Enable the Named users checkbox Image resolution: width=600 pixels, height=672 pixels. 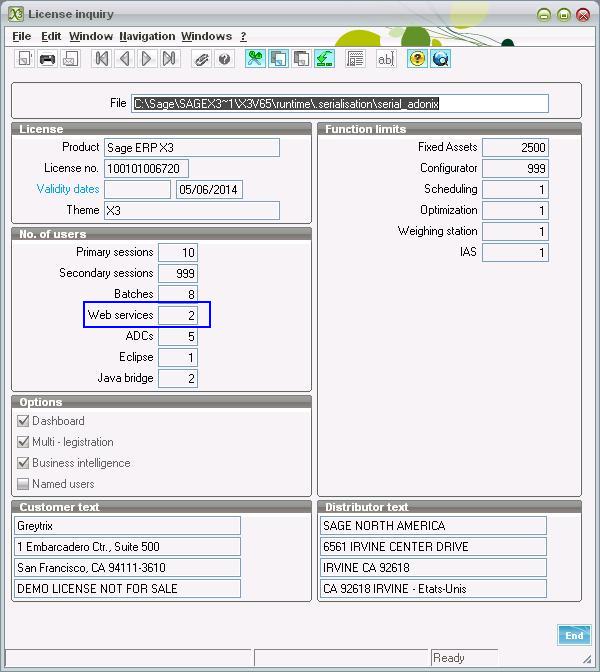[23, 484]
